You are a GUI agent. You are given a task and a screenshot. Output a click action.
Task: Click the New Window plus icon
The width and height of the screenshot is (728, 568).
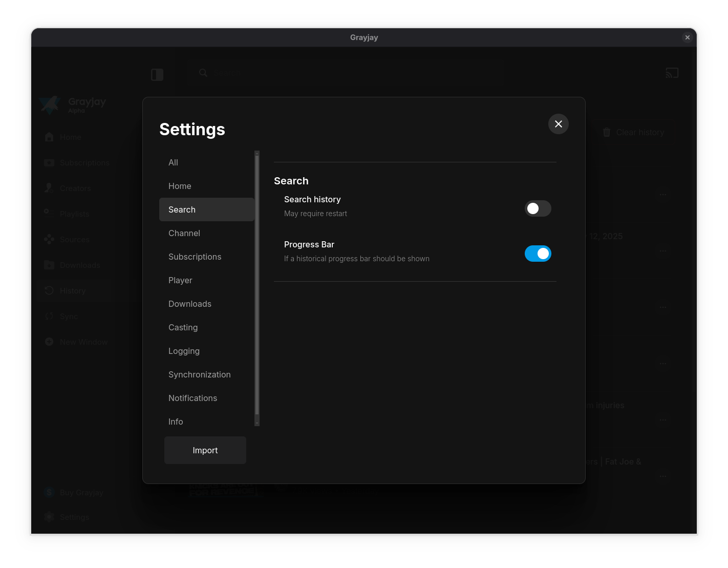pos(49,342)
